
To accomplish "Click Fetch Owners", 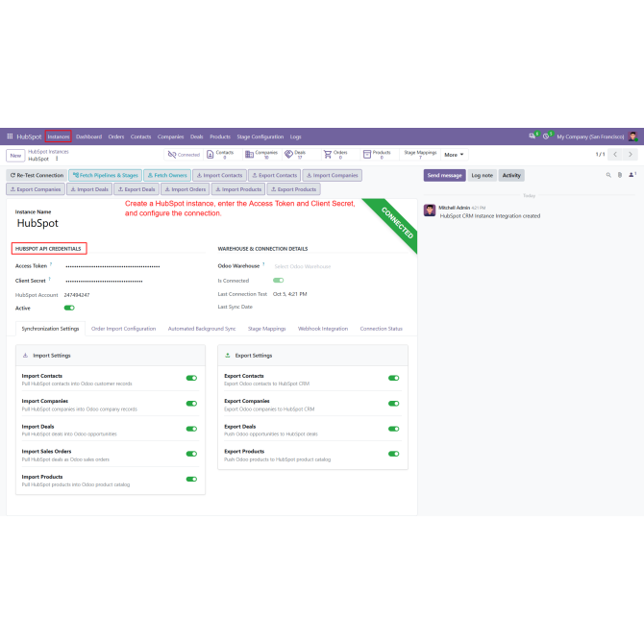I will coord(167,175).
